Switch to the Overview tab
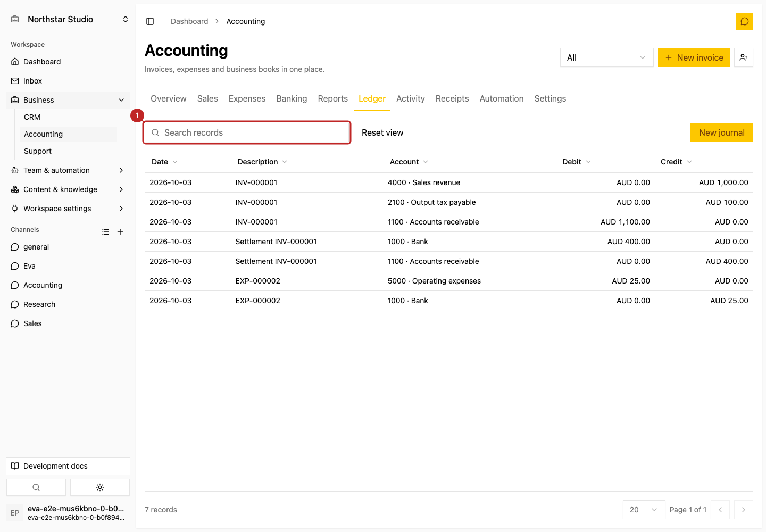 (169, 99)
